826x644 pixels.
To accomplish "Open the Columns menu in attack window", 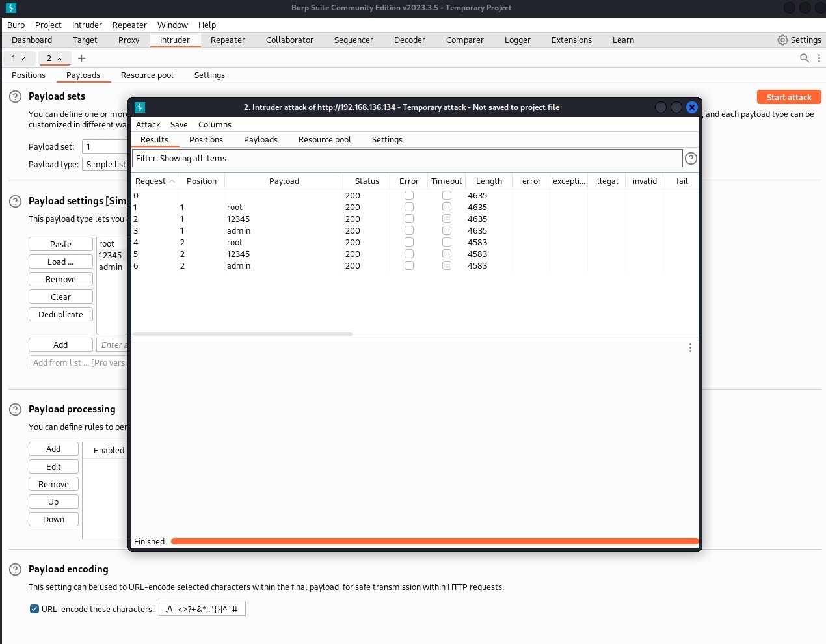I will pos(215,125).
